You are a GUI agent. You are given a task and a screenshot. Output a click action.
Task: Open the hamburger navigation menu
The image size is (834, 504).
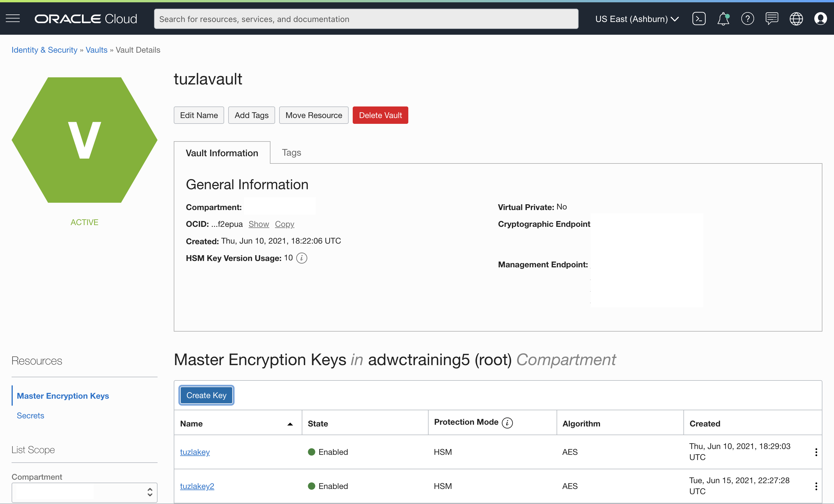(13, 19)
